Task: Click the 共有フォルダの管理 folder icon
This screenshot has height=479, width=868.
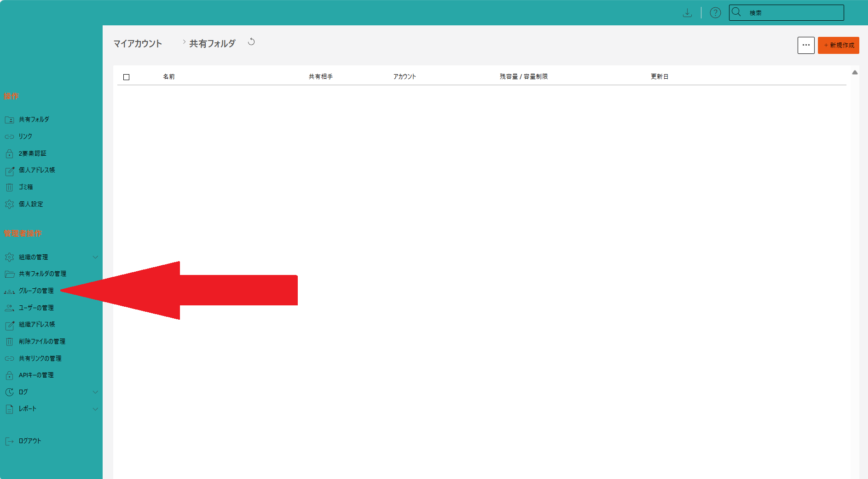Action: tap(9, 274)
